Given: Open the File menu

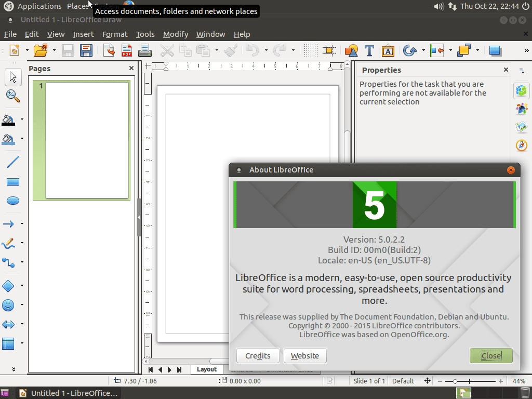Looking at the screenshot, I should pos(10,34).
